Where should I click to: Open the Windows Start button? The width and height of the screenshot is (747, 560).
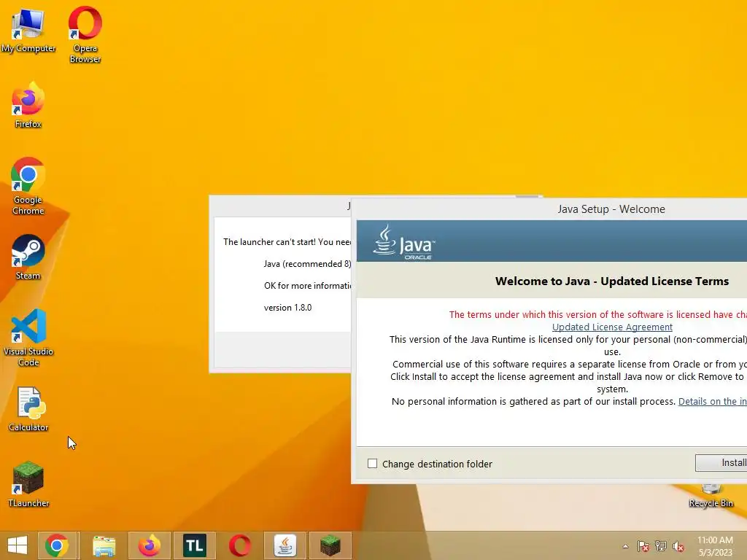tap(18, 545)
